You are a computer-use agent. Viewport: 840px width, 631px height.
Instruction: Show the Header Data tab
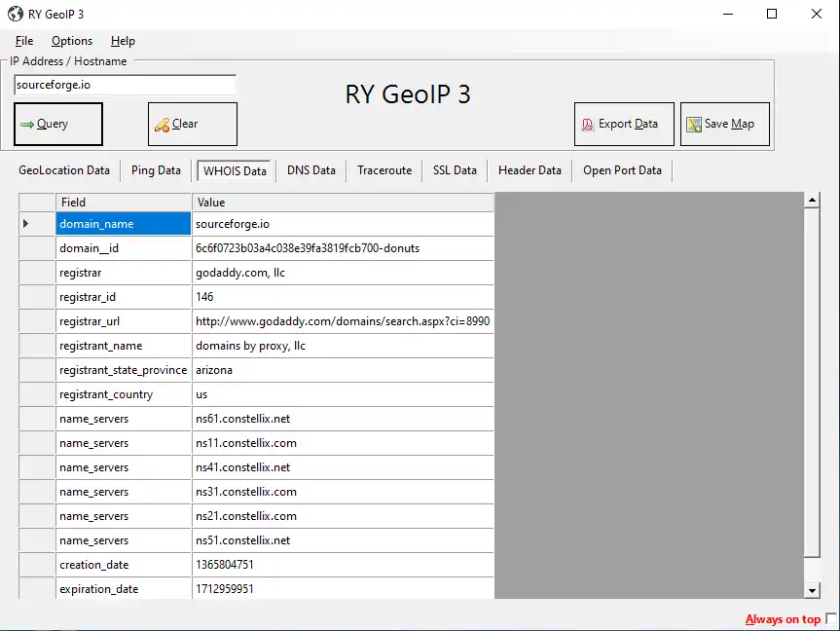pos(530,170)
